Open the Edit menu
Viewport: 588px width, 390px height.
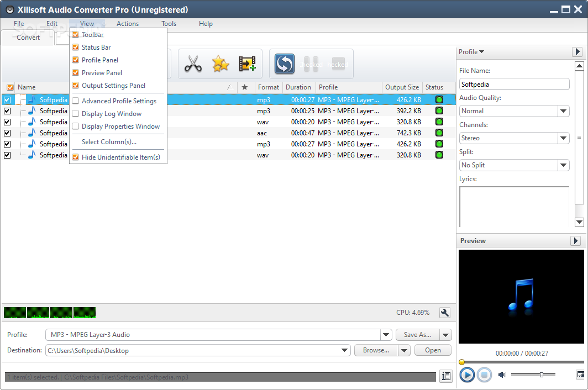(52, 24)
